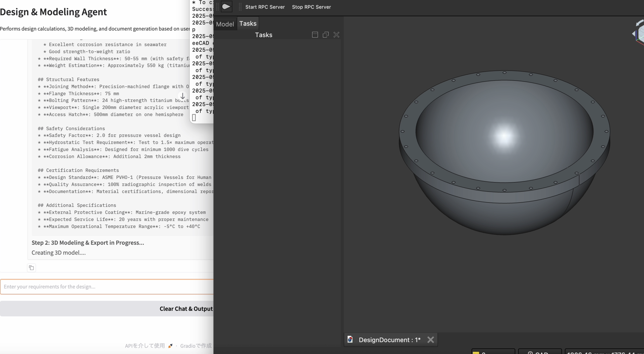Close the Tasks panel
Viewport: 644px width, 354px height.
pyautogui.click(x=336, y=35)
